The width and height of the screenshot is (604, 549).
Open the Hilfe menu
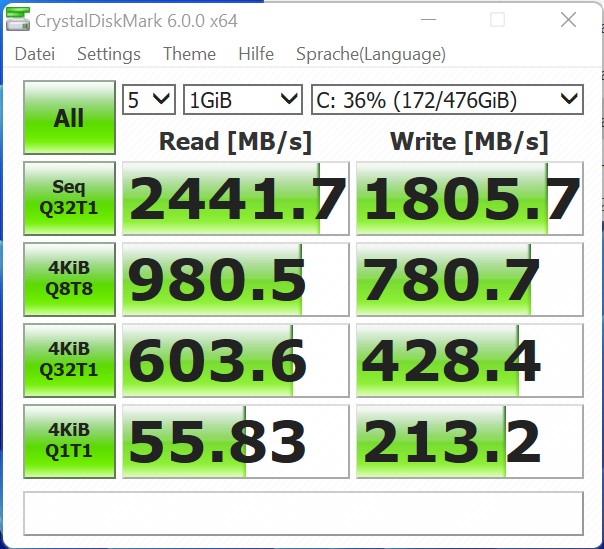tap(256, 54)
